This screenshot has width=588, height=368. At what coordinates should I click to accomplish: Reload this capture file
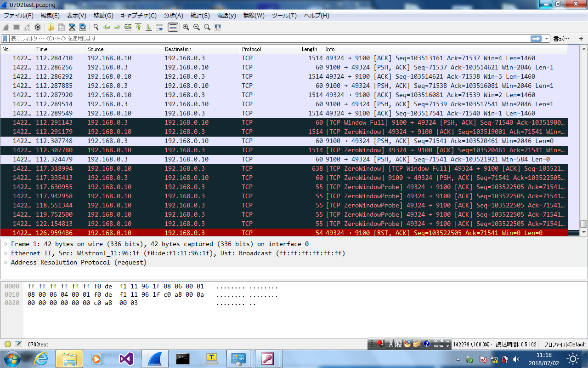coord(83,27)
